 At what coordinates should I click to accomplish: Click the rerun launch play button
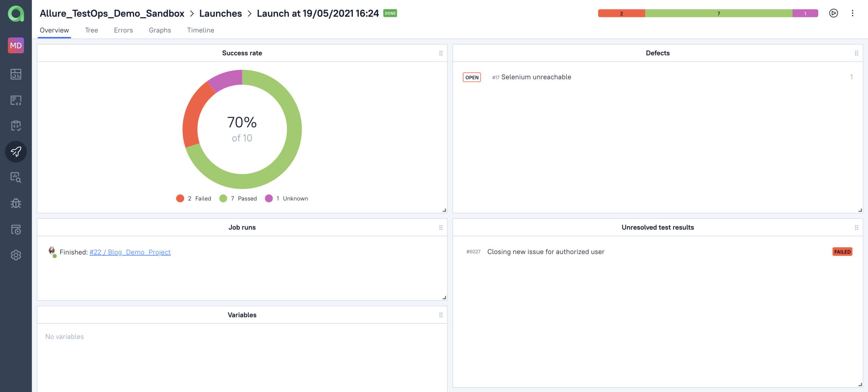[833, 13]
